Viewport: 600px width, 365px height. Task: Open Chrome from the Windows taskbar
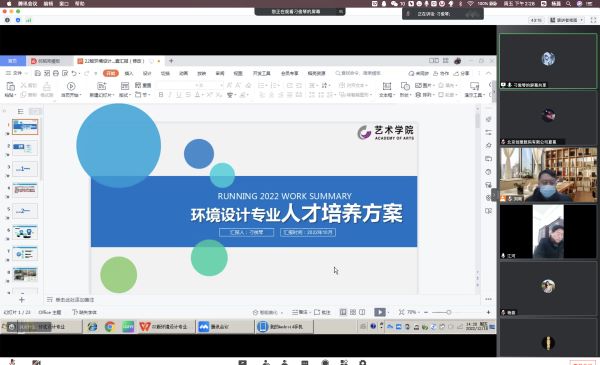[110, 327]
